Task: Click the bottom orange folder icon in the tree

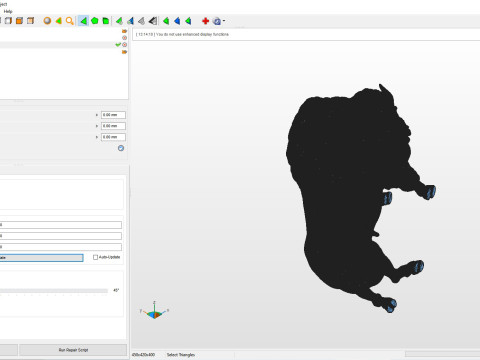Action: (124, 52)
